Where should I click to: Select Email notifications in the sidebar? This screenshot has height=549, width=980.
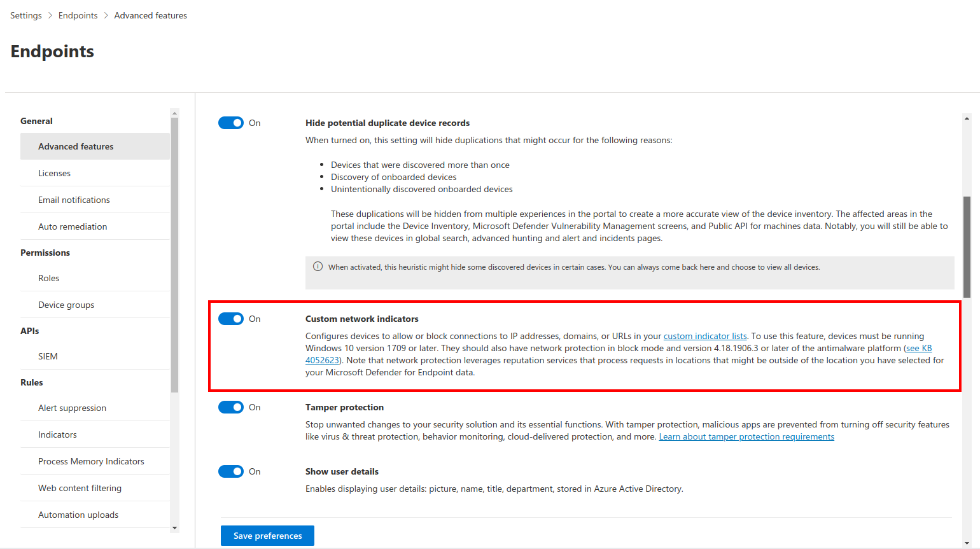tap(74, 200)
